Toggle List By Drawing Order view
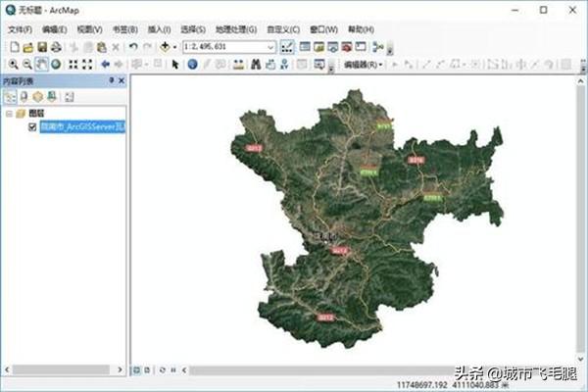Image resolution: width=588 pixels, height=392 pixels. (x=10, y=97)
